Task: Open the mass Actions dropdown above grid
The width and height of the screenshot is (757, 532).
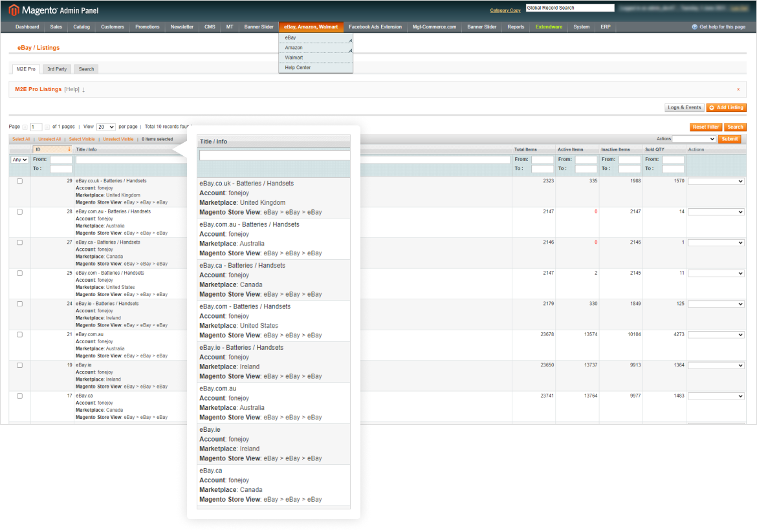Action: (x=694, y=139)
